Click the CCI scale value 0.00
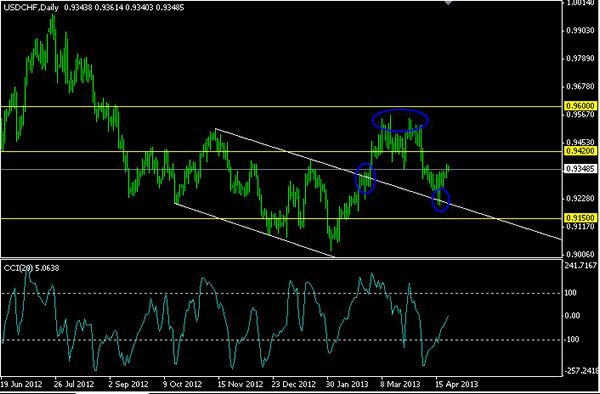This screenshot has width=600, height=394. [572, 316]
